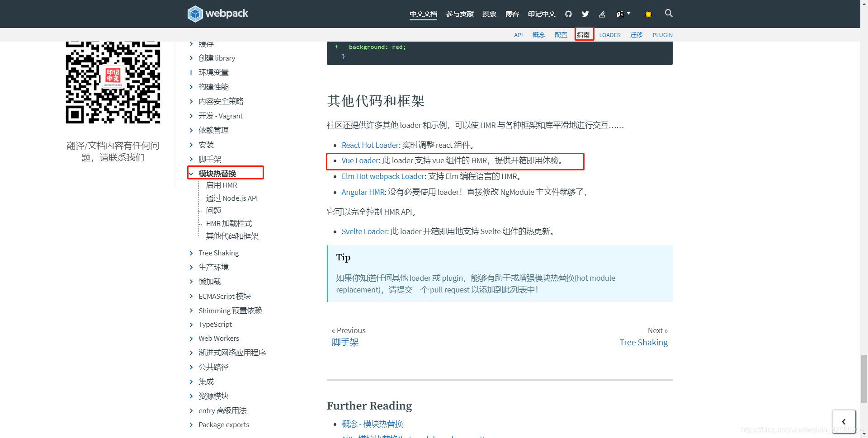Open the TypeScript guide
Screen dimensions: 868x438
215,325
